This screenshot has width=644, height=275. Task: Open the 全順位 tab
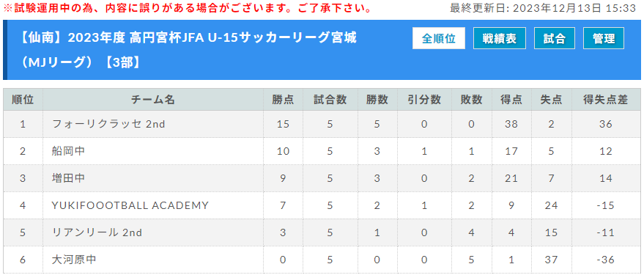pos(439,38)
